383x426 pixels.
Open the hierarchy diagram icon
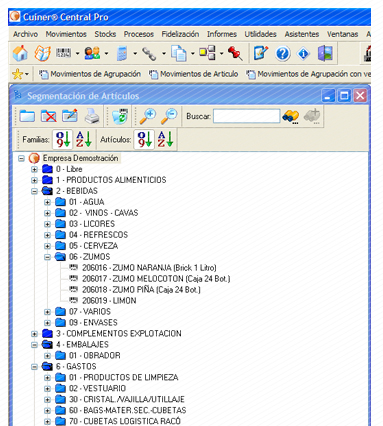click(x=207, y=53)
